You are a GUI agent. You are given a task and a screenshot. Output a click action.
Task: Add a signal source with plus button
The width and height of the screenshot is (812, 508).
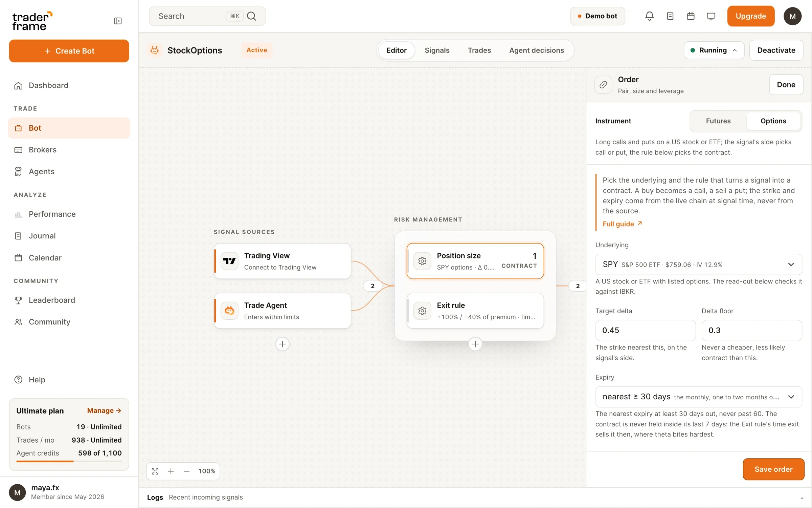point(283,344)
